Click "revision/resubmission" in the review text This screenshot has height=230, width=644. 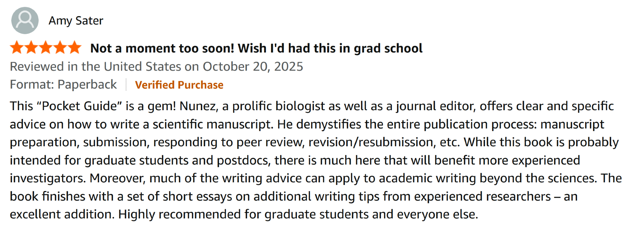[x=370, y=142]
